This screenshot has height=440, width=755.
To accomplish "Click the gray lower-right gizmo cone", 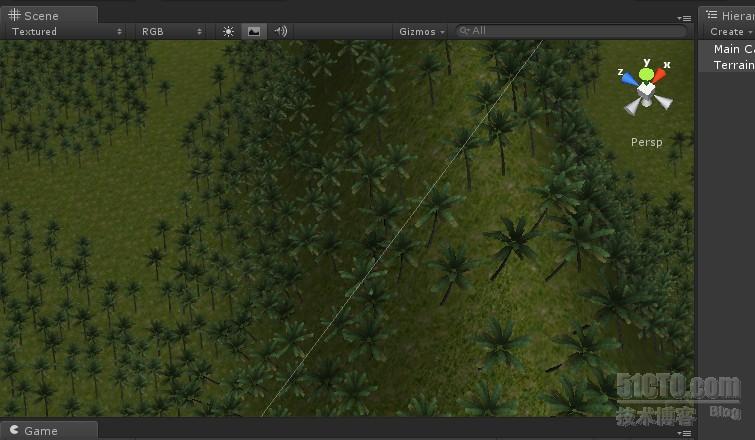I will click(x=663, y=102).
